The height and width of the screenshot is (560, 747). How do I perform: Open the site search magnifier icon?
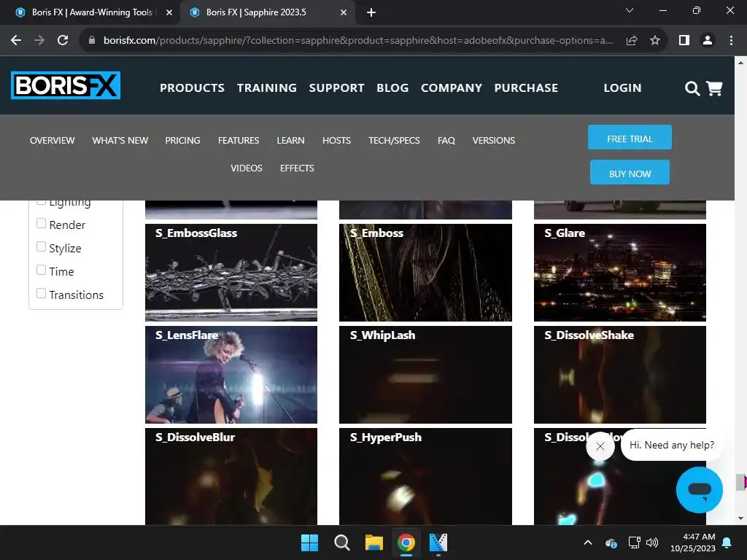692,88
